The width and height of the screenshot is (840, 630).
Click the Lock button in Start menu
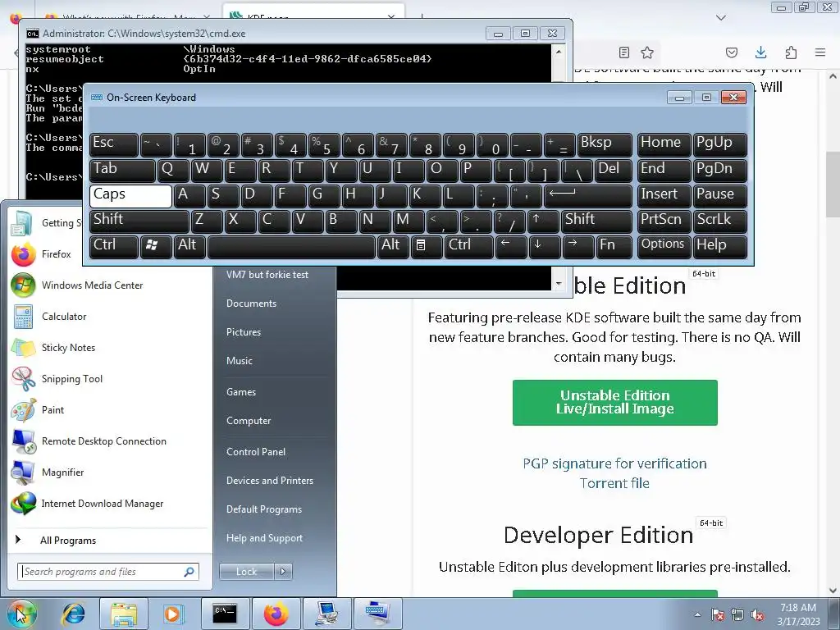tap(246, 572)
